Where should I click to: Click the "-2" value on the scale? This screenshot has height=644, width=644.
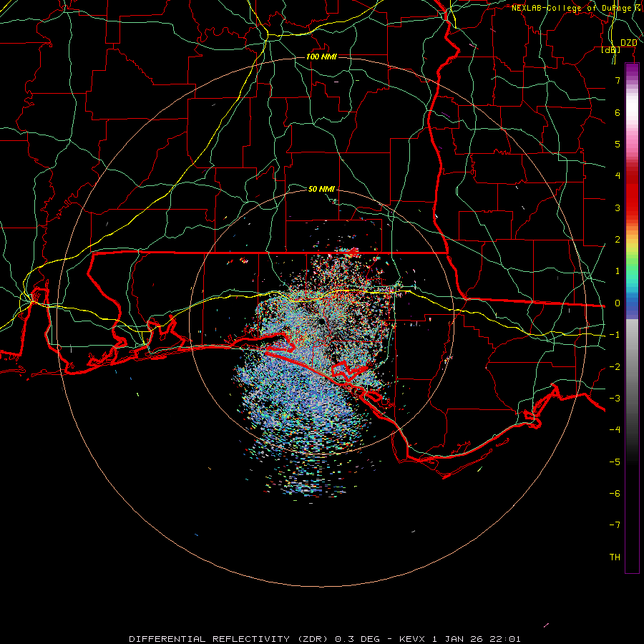click(x=615, y=367)
